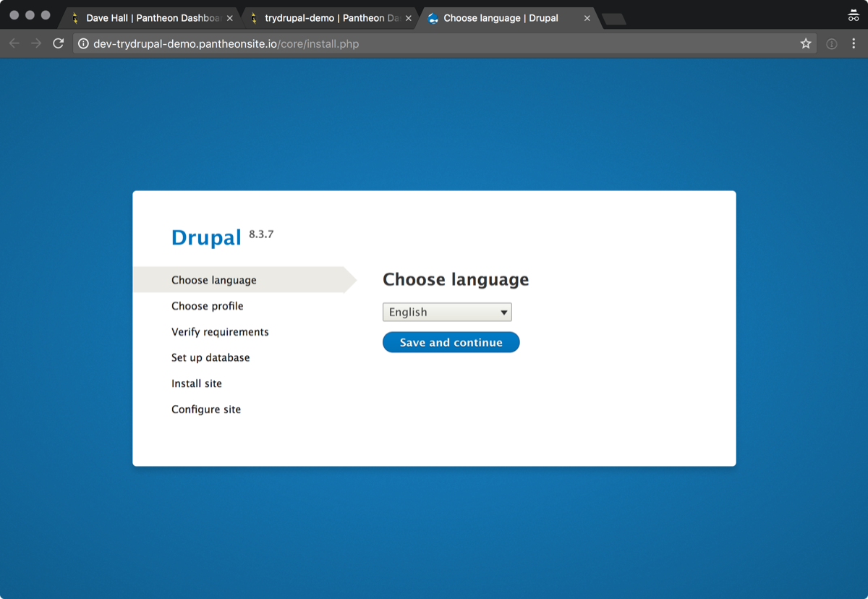This screenshot has height=599, width=868.
Task: Select the Choose language Drupal tab
Action: (506, 18)
